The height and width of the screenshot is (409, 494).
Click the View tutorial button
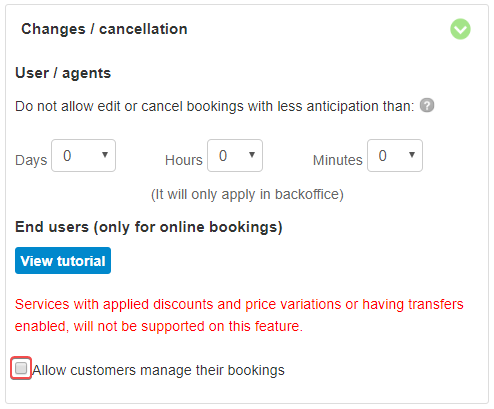tap(63, 260)
